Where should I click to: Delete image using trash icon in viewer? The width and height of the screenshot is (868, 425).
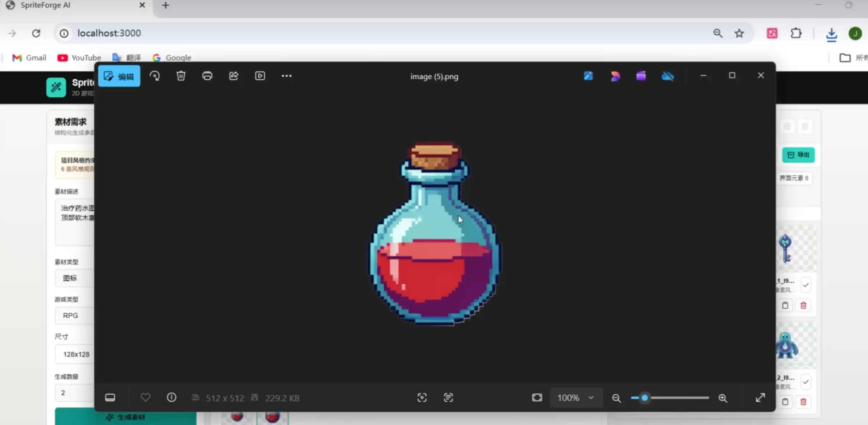pyautogui.click(x=181, y=76)
